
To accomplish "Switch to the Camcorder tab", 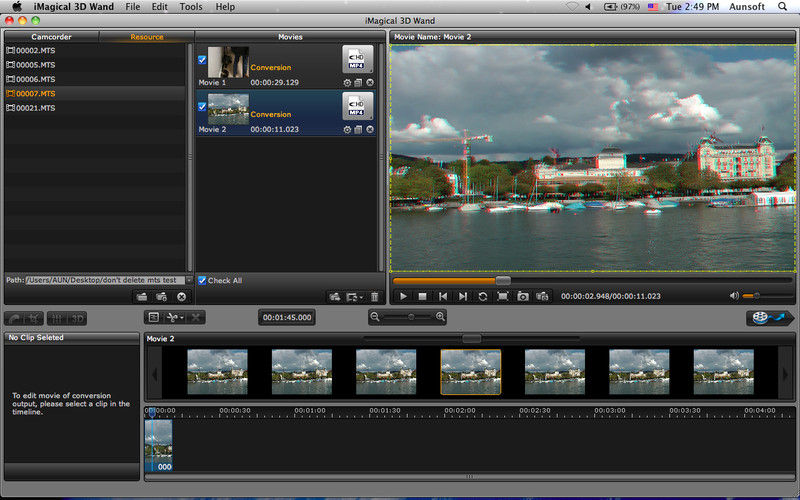I will (x=51, y=37).
